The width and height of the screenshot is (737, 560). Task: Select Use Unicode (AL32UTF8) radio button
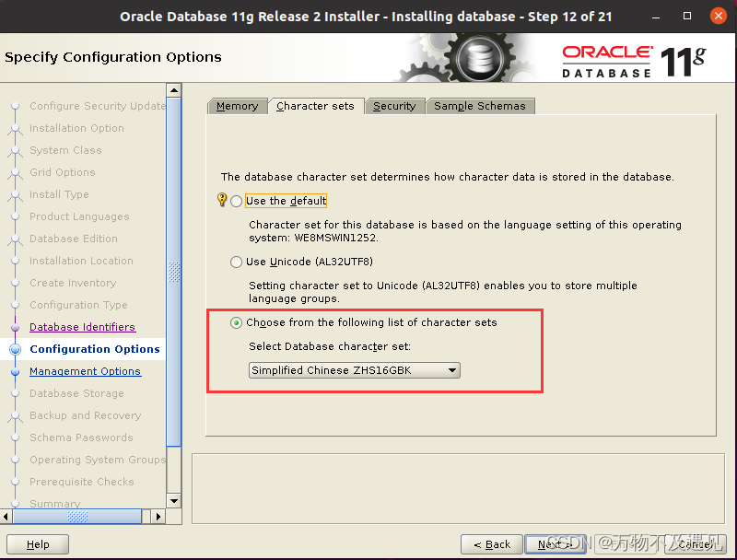coord(237,262)
